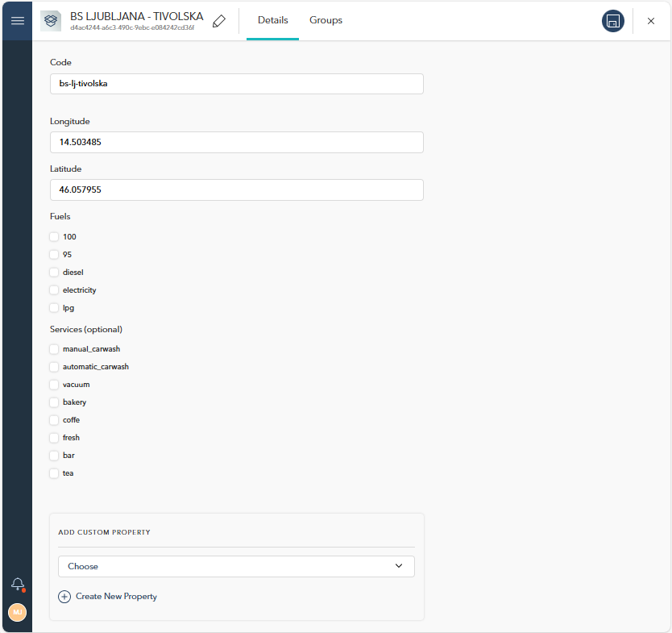Check the 100 fuel checkbox
The width and height of the screenshot is (672, 633).
click(x=54, y=237)
